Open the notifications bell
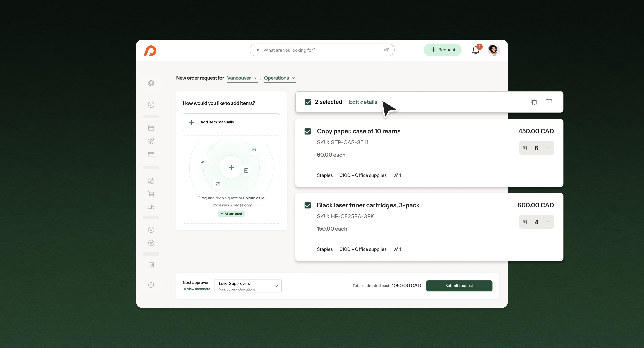This screenshot has height=348, width=644. [x=476, y=50]
